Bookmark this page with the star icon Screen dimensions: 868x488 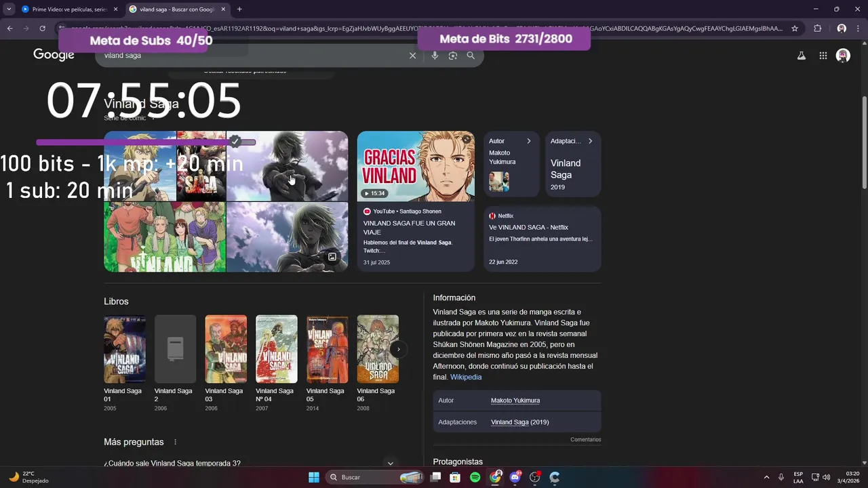(795, 28)
